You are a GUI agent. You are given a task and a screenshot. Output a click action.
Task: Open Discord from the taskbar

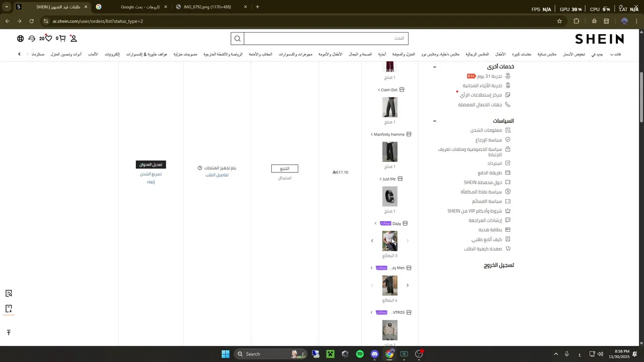[x=374, y=354]
